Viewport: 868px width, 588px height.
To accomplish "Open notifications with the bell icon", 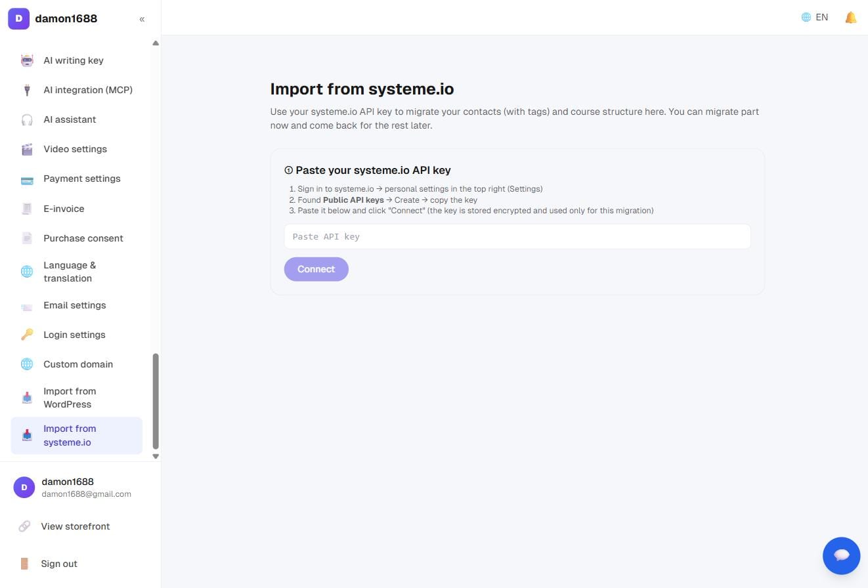I will [x=851, y=18].
